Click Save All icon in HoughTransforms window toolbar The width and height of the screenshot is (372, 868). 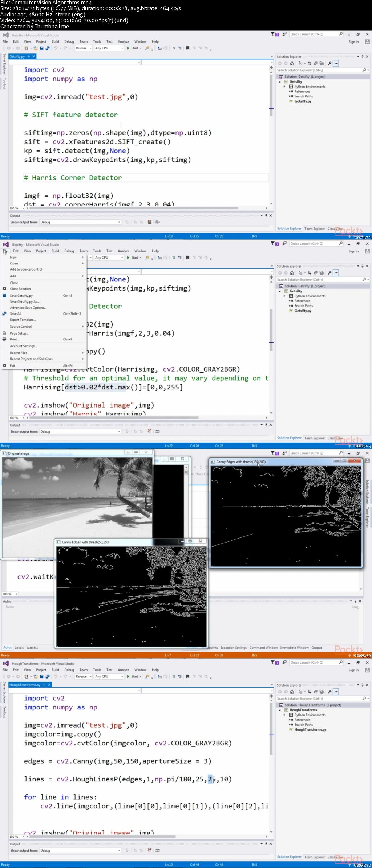pyautogui.click(x=47, y=676)
